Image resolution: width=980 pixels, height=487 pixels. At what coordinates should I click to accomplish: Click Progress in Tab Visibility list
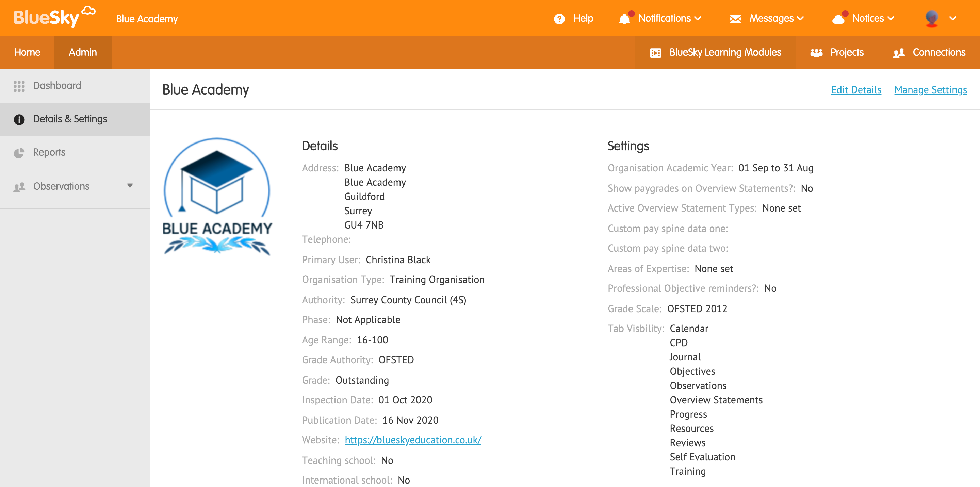688,414
